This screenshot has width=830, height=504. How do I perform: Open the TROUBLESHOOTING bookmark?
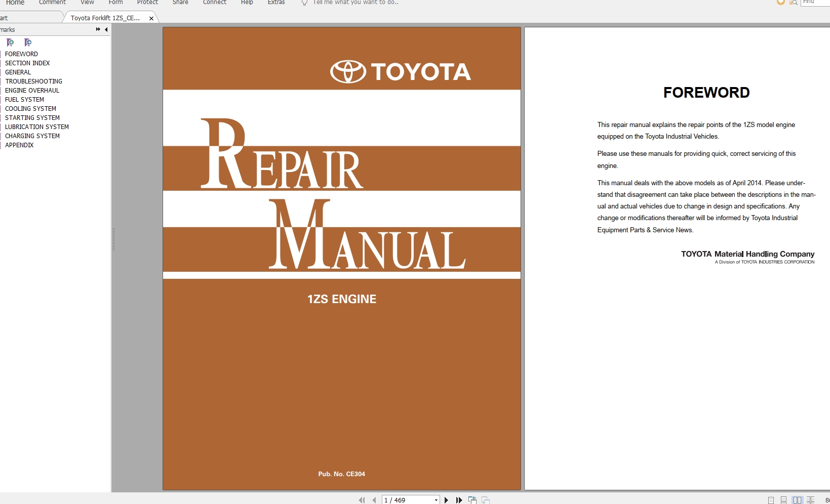click(x=33, y=81)
